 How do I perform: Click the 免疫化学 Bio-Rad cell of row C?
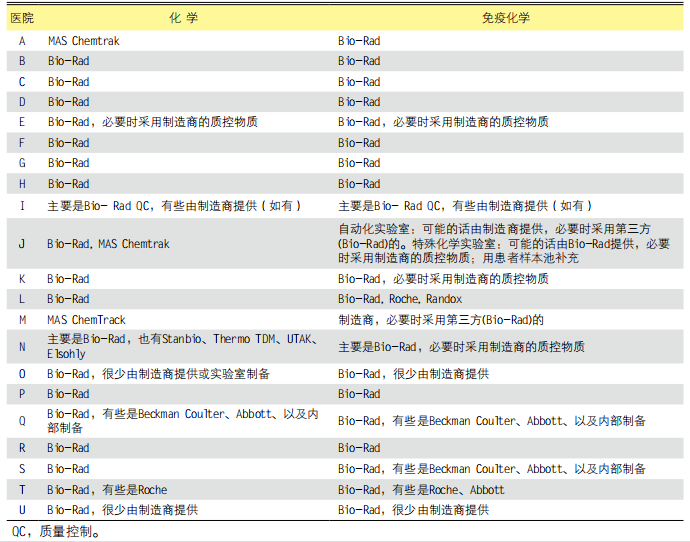(x=359, y=82)
